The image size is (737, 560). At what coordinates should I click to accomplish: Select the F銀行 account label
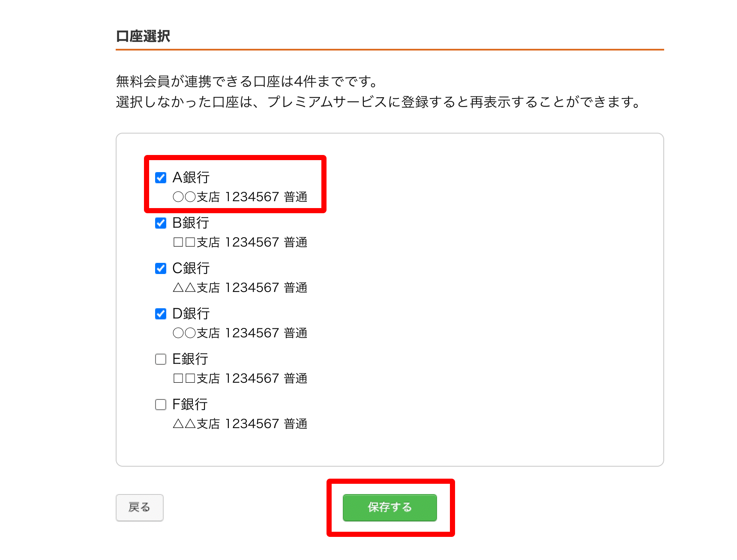point(190,404)
